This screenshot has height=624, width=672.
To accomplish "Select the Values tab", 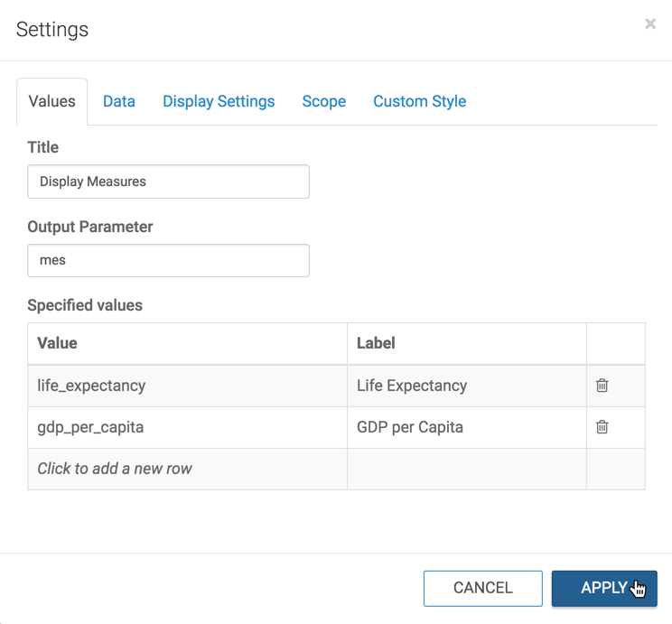I will 52,101.
